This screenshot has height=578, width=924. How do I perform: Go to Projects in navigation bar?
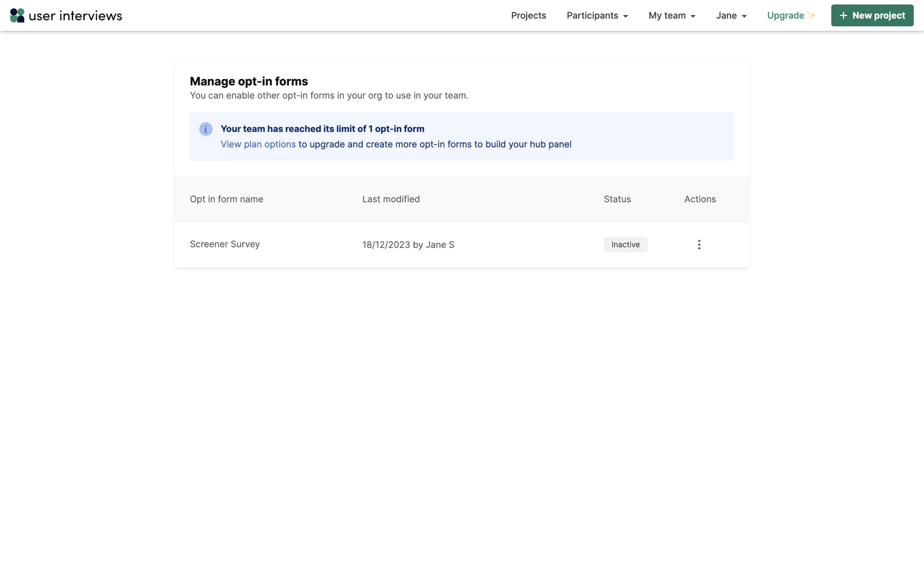(x=528, y=15)
